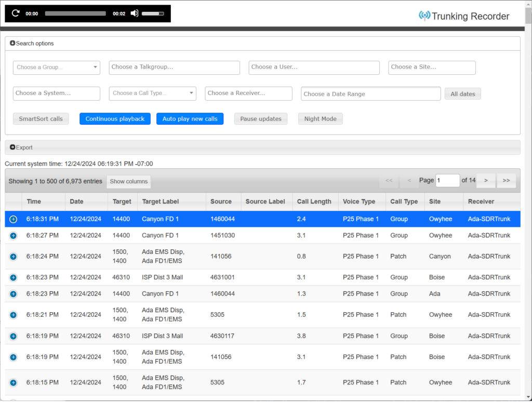Click source 4631001 in the table
532x402 pixels.
(x=222, y=277)
